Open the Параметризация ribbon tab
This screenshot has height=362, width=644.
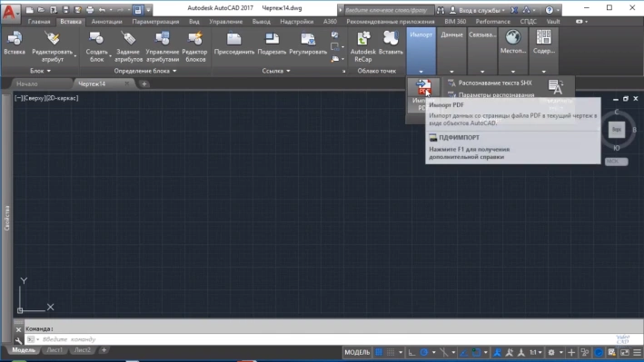pyautogui.click(x=155, y=22)
